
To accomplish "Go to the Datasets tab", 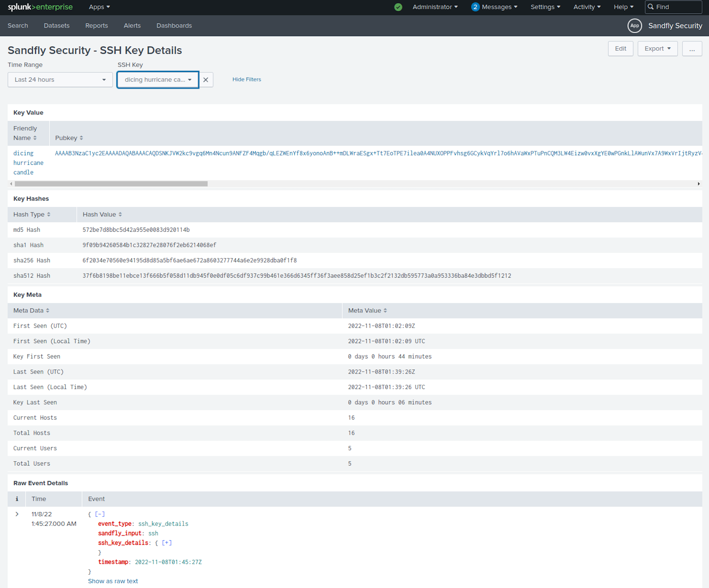I will (x=57, y=26).
